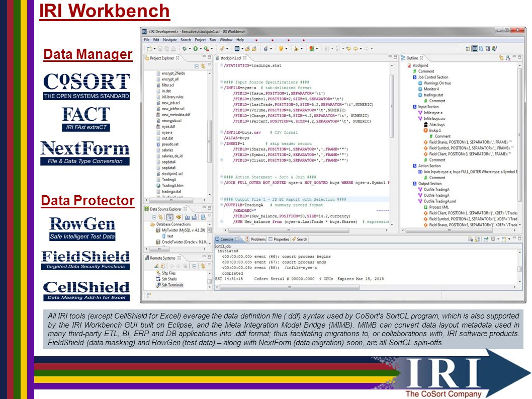This screenshot has height=399, width=532.
Task: Close the stockjoin1.scl editor tab
Action: tap(245, 58)
